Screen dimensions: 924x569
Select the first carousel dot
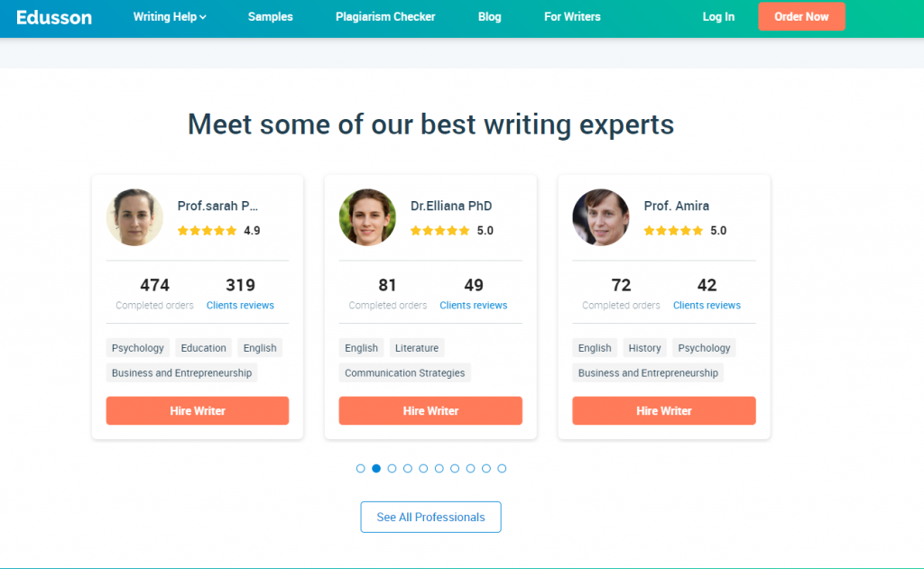click(x=361, y=468)
